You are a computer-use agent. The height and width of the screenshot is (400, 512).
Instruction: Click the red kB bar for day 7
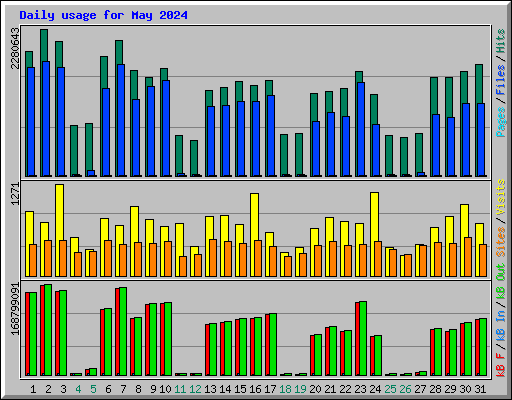(x=117, y=332)
